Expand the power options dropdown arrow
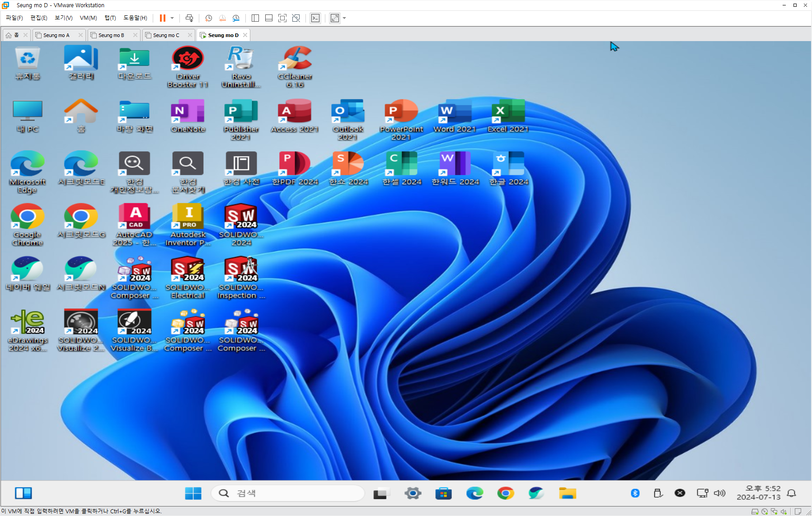The width and height of the screenshot is (812, 516). pyautogui.click(x=172, y=18)
